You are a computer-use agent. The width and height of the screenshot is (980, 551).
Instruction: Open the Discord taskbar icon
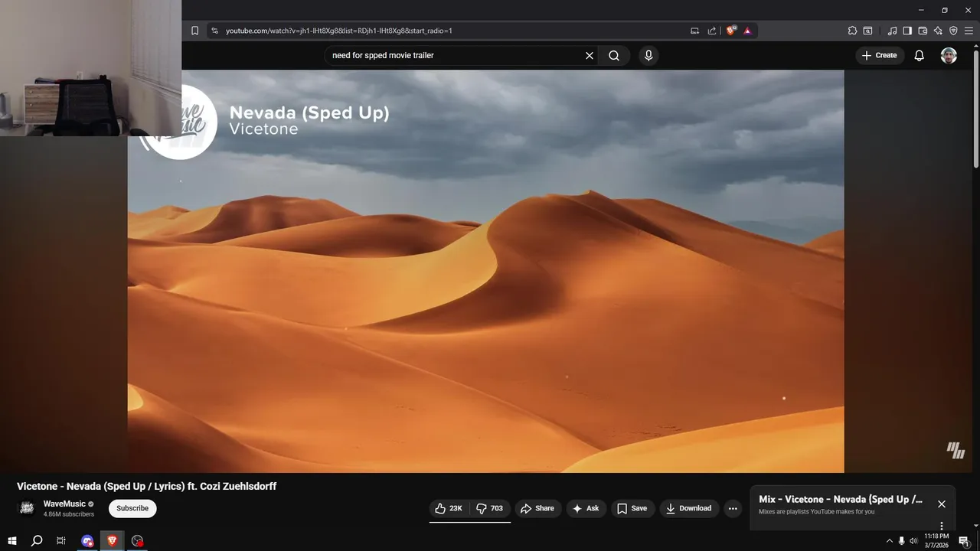(x=87, y=541)
